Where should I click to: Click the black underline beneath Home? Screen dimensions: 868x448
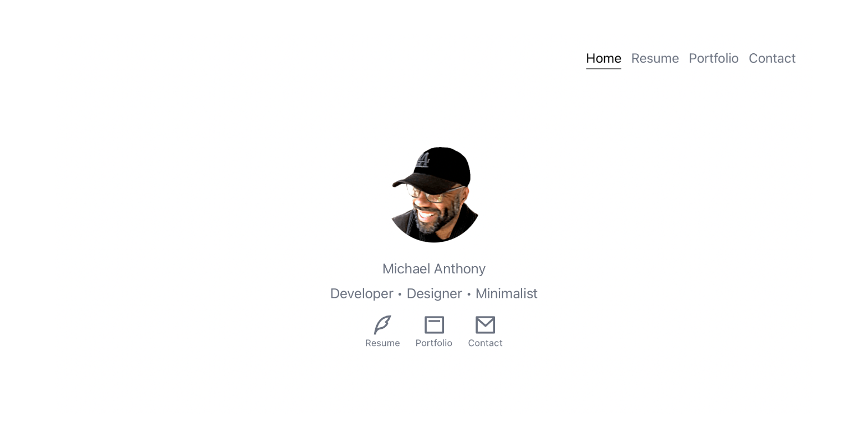[604, 69]
